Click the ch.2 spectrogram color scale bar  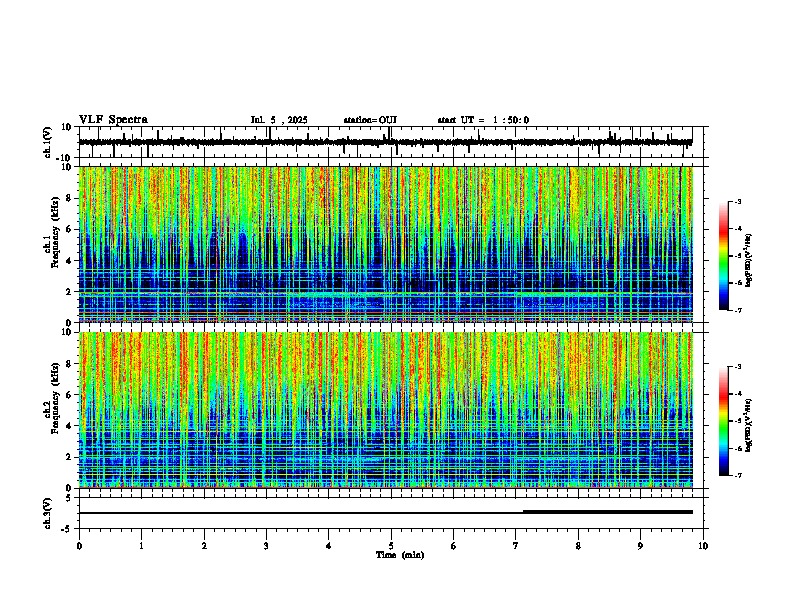pyautogui.click(x=724, y=421)
